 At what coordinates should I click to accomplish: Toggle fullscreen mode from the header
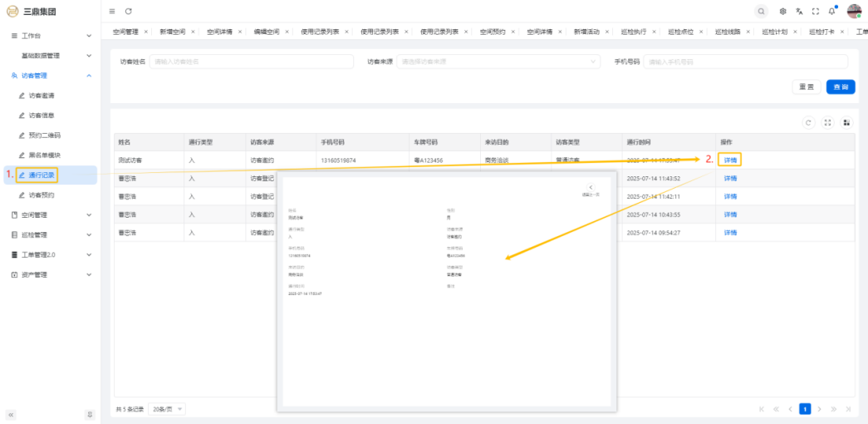(x=815, y=11)
